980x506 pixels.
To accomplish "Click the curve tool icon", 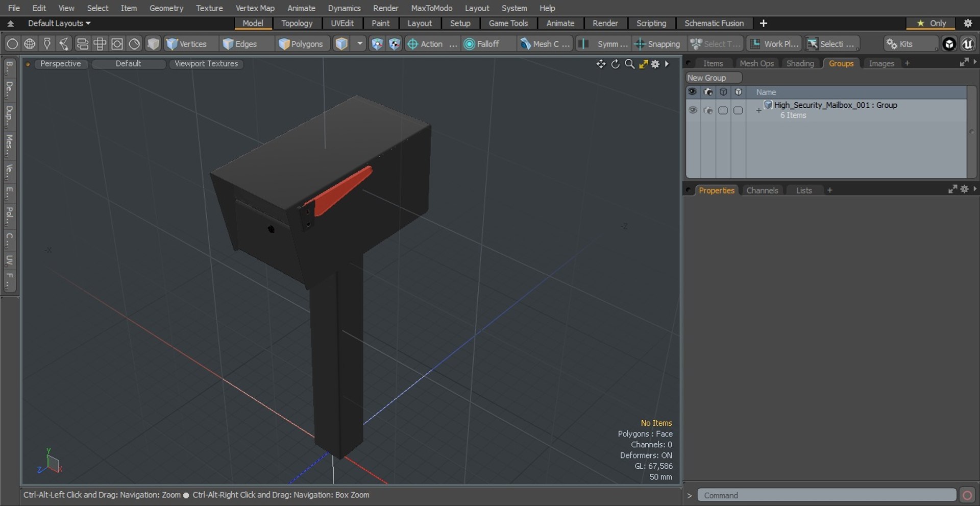I will (x=64, y=44).
